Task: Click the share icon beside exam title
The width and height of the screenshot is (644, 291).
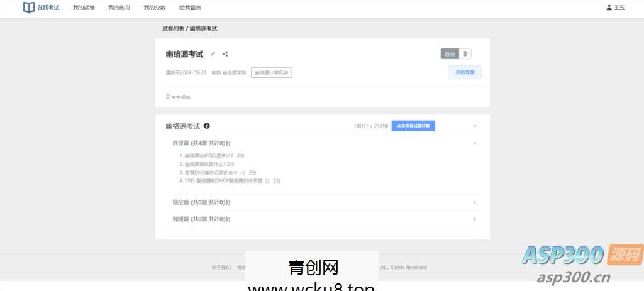Action: pyautogui.click(x=225, y=54)
